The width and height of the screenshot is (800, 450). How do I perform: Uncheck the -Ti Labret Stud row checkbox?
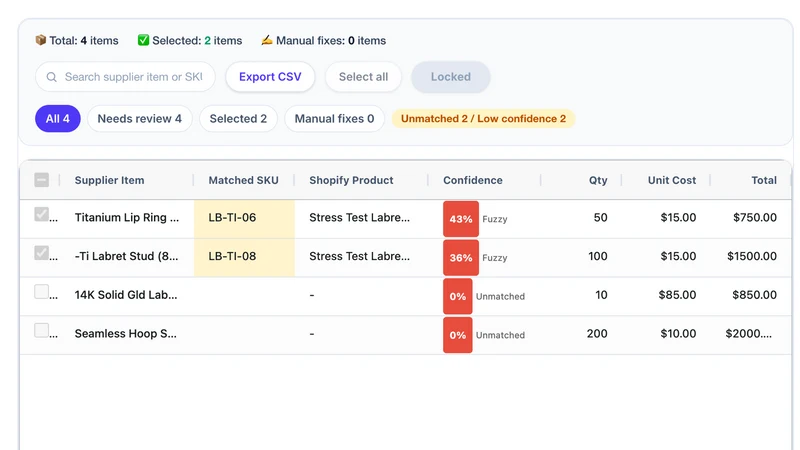click(42, 253)
